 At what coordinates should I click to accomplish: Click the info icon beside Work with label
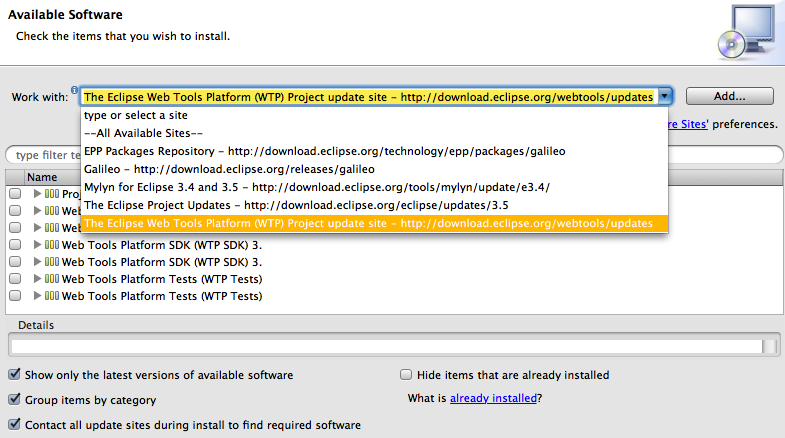pyautogui.click(x=74, y=90)
